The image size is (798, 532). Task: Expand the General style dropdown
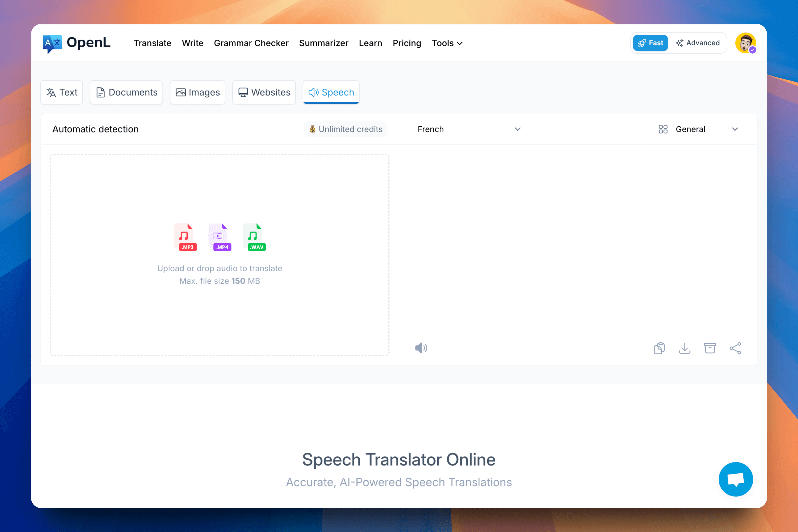click(699, 129)
